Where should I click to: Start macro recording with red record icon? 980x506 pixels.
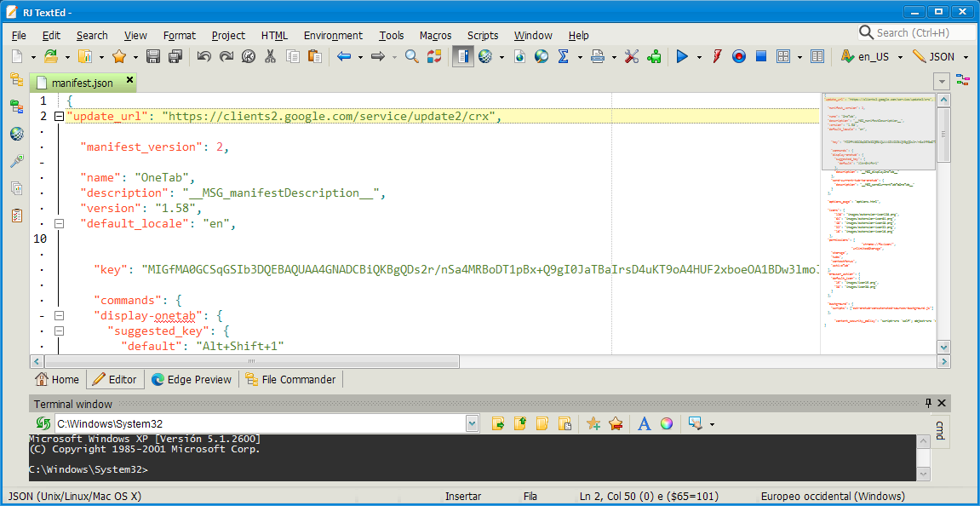739,57
